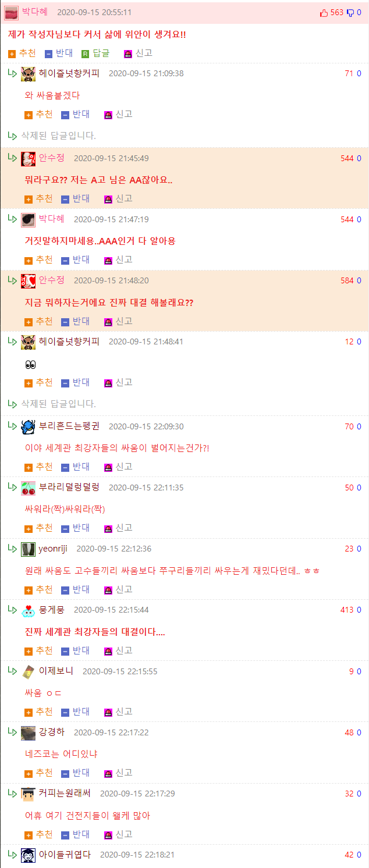The height and width of the screenshot is (868, 369).
Task: Click 신고 under 커피는원래써's reply
Action: [118, 834]
